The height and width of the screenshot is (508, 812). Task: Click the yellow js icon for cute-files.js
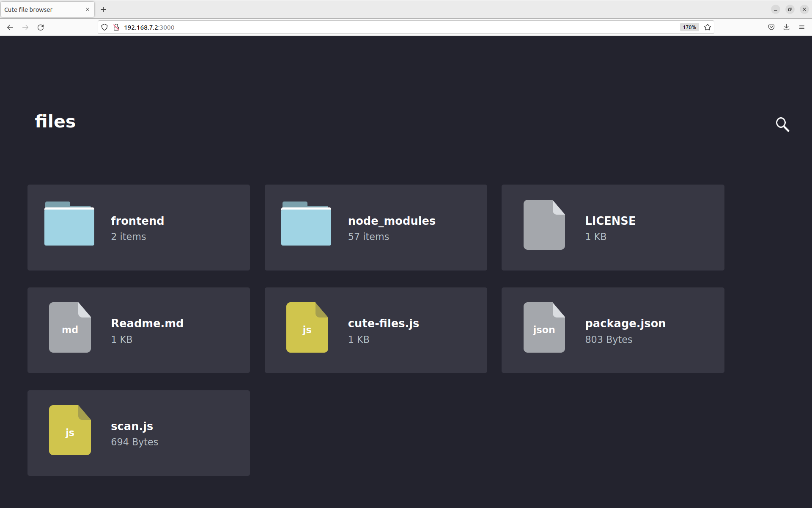coord(307,327)
